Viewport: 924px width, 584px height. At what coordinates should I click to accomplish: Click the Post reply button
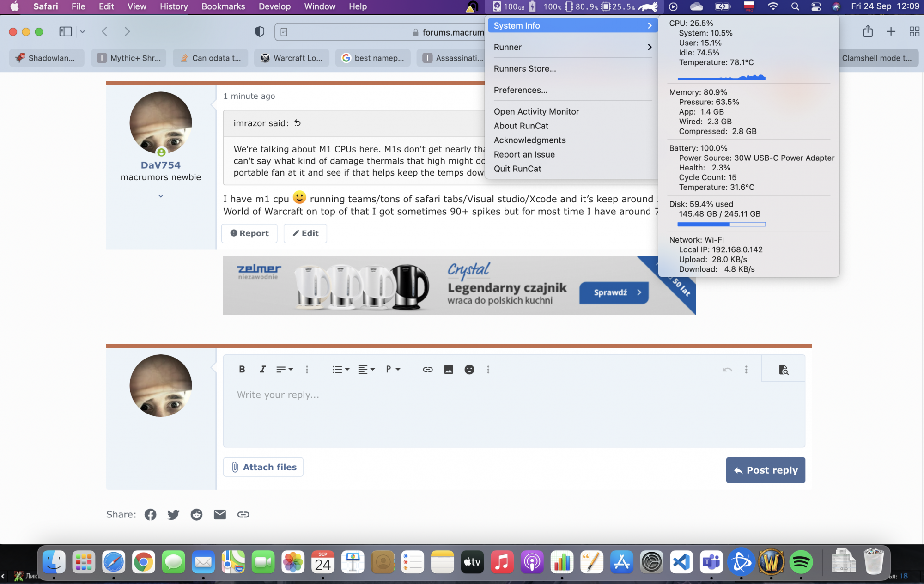pos(766,470)
